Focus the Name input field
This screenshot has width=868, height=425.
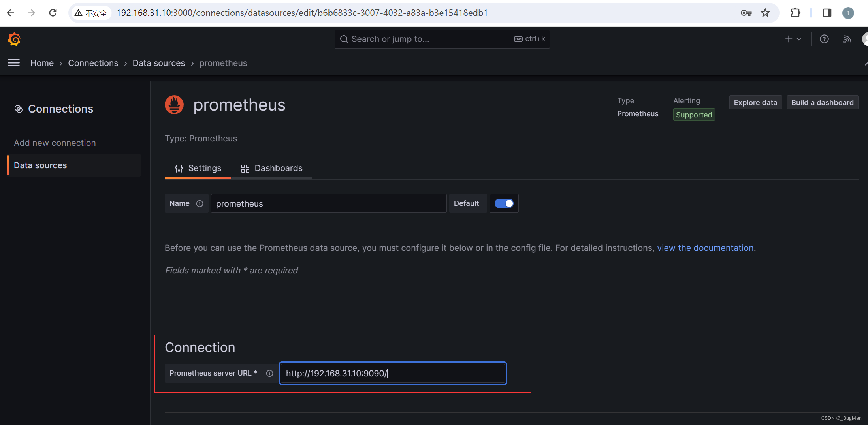pos(329,203)
